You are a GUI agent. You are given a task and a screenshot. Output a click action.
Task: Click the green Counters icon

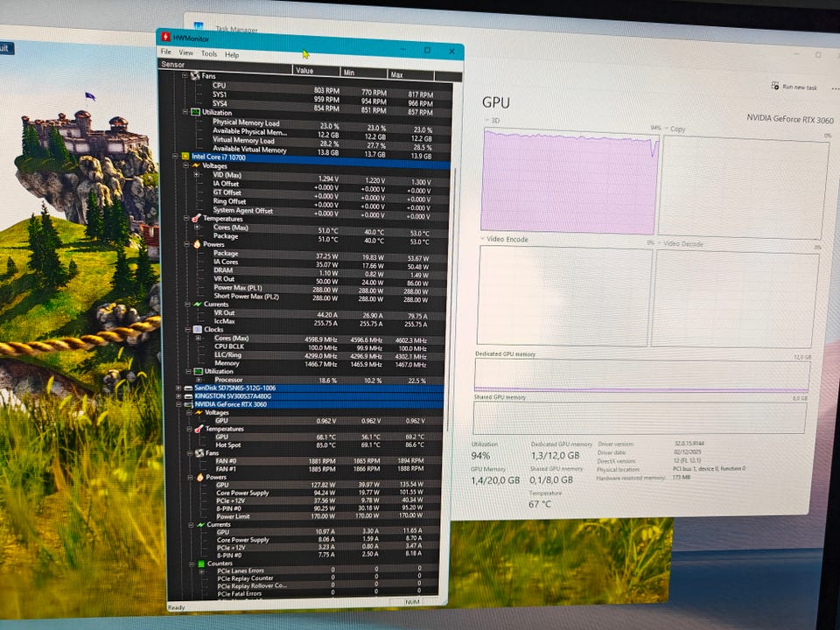(x=200, y=563)
